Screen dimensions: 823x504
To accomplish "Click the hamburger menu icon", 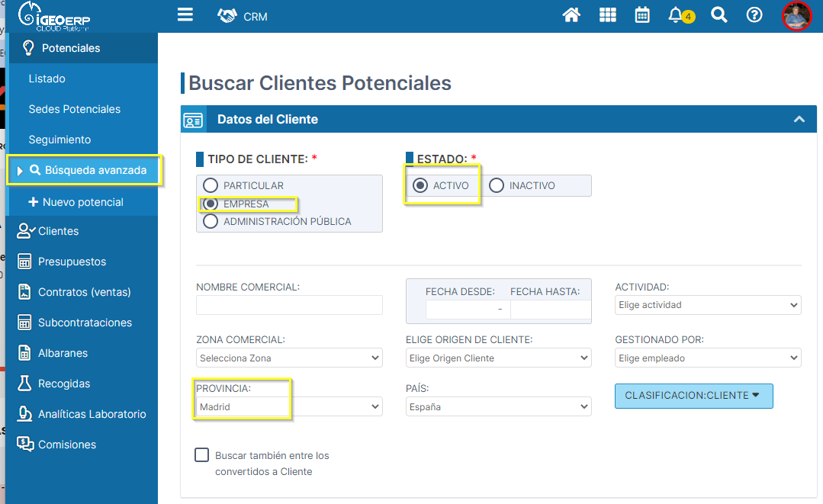I will [x=185, y=15].
